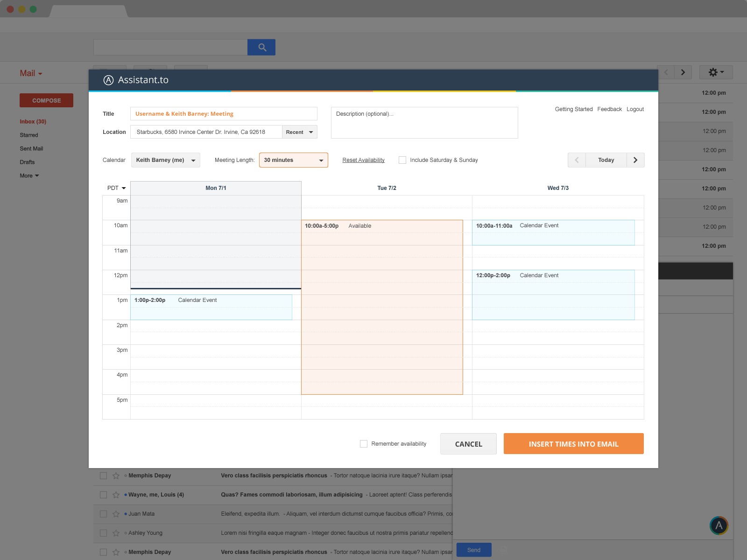Click Insert Times Into Email button

pyautogui.click(x=573, y=444)
